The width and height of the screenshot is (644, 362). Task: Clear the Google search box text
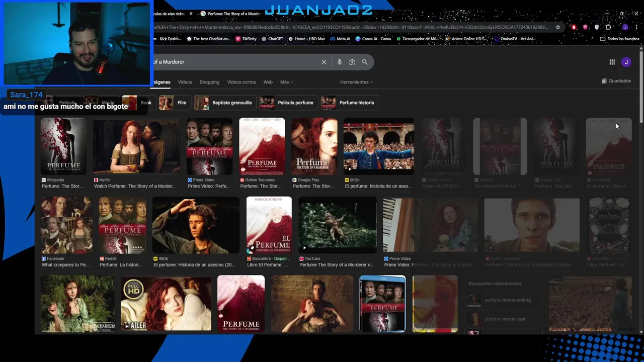tap(324, 62)
